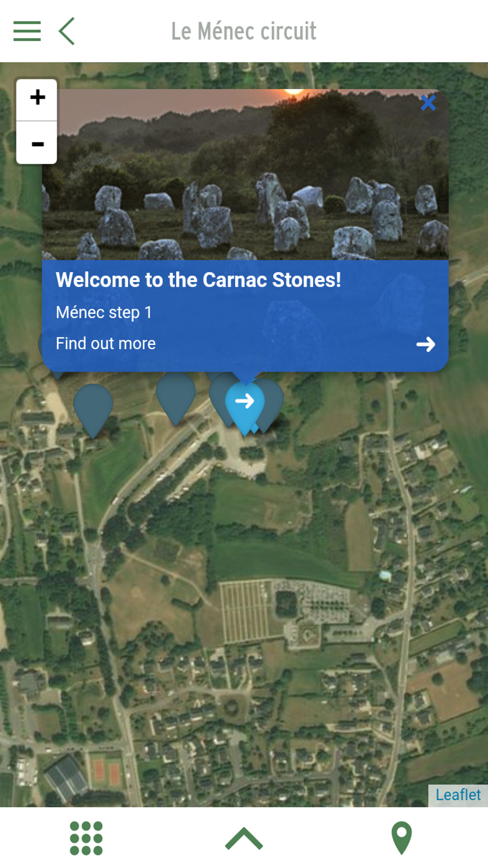Open the hamburger menu
The height and width of the screenshot is (868, 488).
(x=27, y=31)
